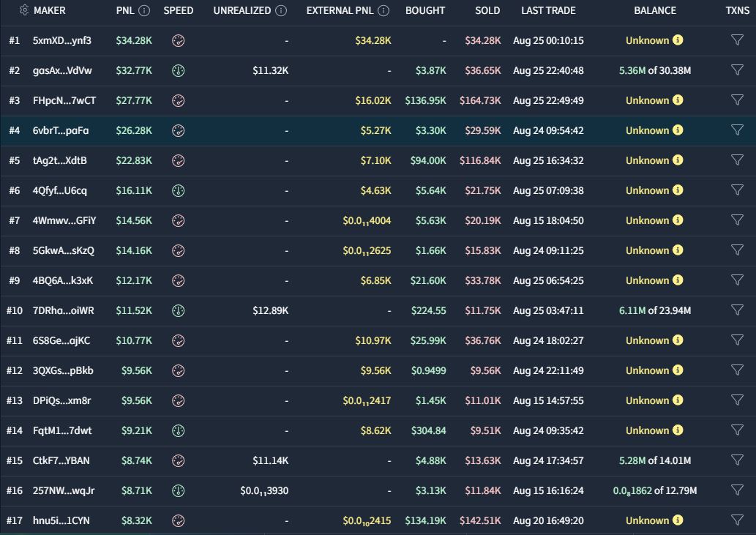
Task: Filter transactions for maker 7DRha...oiWR
Action: 737,310
